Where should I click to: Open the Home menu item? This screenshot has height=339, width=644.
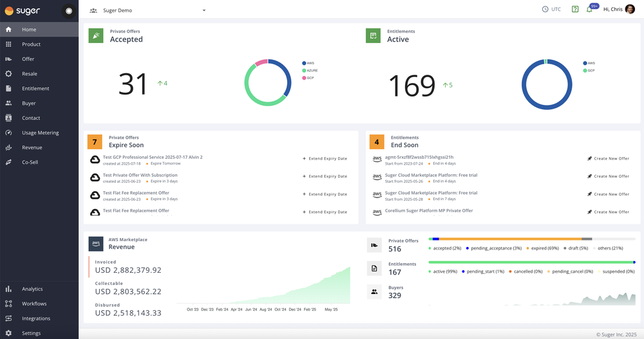39,30
